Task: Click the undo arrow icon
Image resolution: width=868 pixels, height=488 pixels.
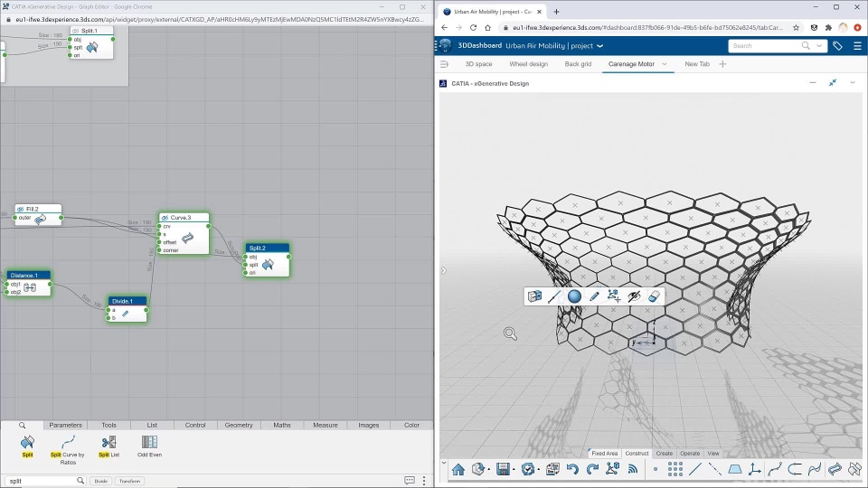Action: (572, 469)
